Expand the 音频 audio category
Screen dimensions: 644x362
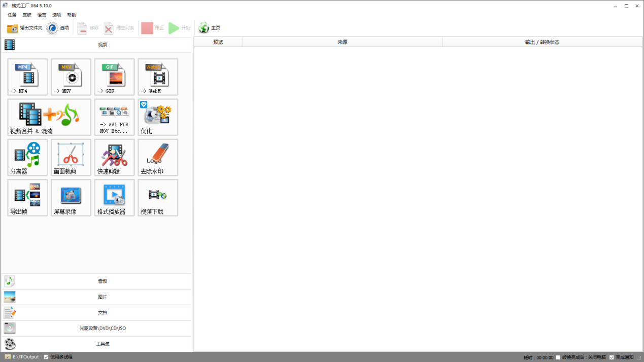[96, 281]
